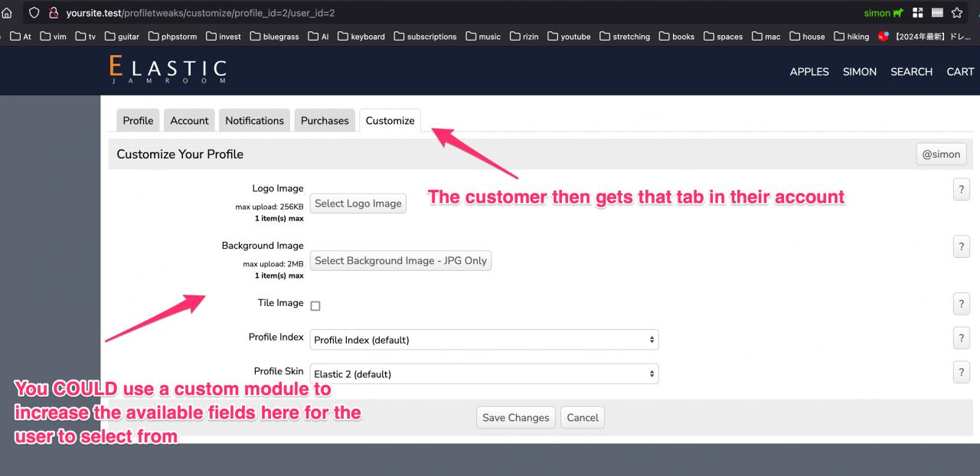Click the browser home icon
The image size is (980, 476).
tap(7, 13)
